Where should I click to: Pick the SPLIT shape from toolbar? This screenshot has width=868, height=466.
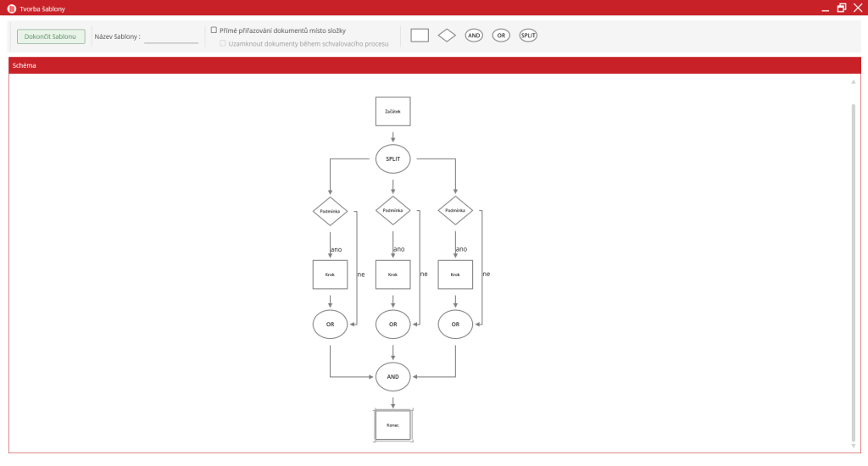[528, 36]
